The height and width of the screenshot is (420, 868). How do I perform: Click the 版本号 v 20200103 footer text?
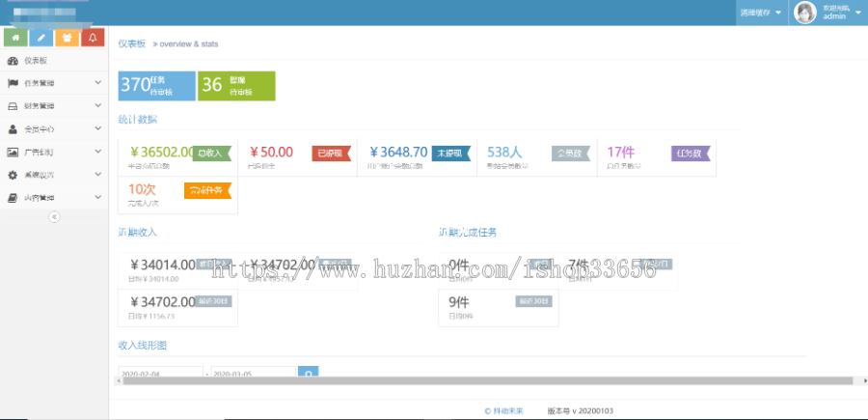(x=581, y=411)
